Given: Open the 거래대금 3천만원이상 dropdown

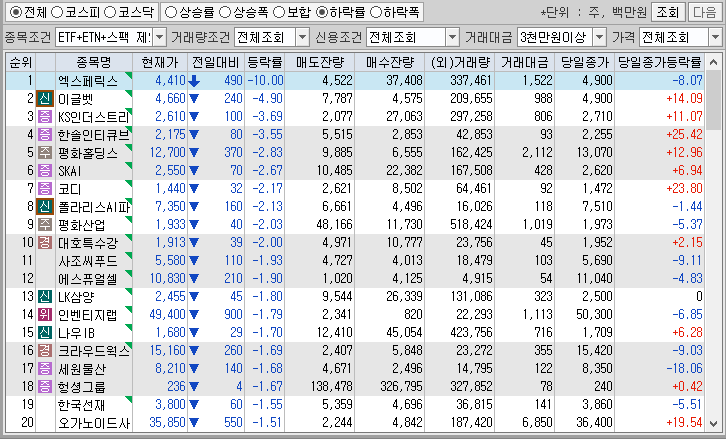Looking at the screenshot, I should click(600, 38).
